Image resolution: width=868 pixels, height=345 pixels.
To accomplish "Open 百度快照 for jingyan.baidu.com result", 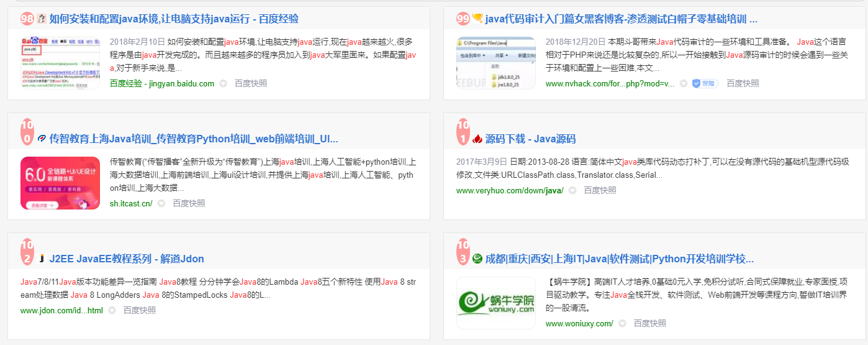I will 251,83.
